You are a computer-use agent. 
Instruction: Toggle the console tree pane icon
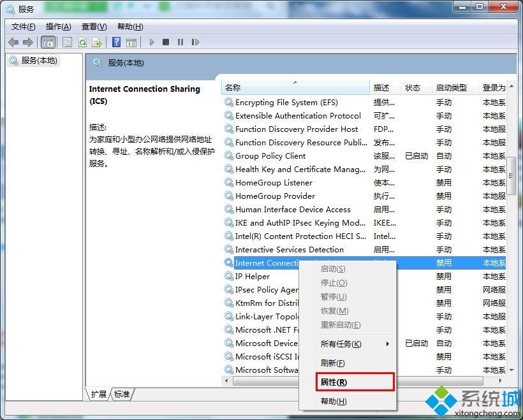[x=48, y=42]
